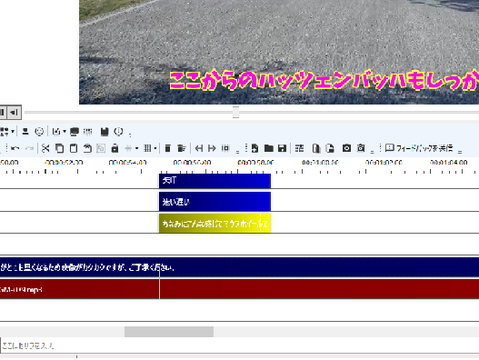
Task: Click the smiley face character icon
Action: [x=39, y=132]
